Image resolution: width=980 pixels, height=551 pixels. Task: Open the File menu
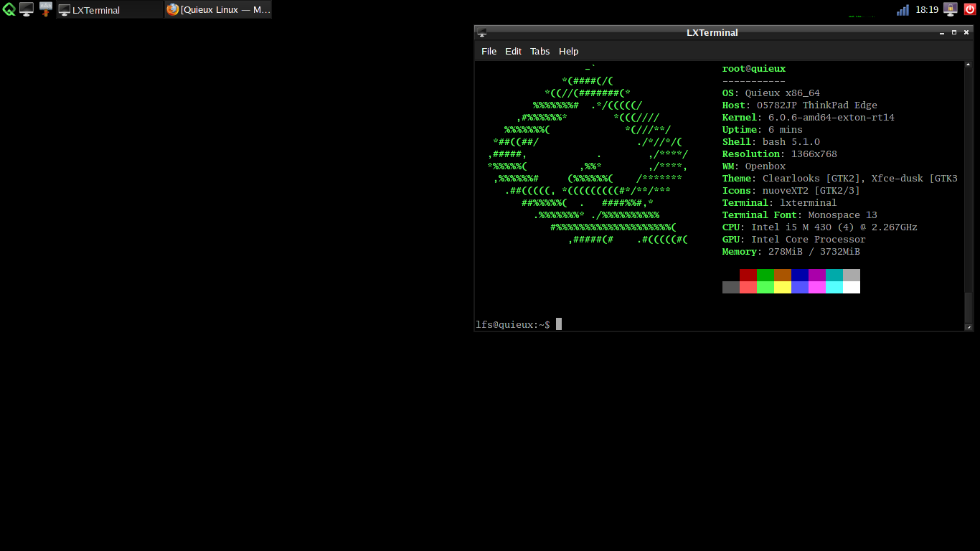(489, 52)
